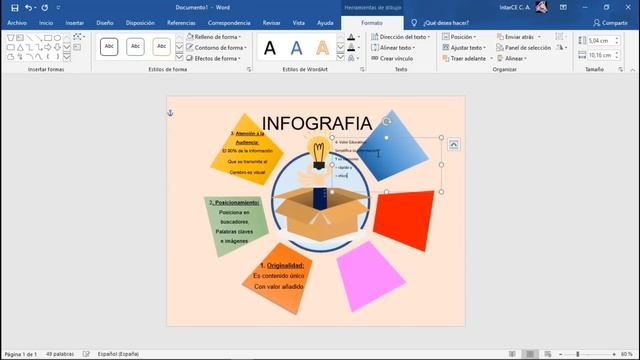Viewport: 640px width, 360px height.
Task: Open the Panel de selección
Action: click(524, 47)
